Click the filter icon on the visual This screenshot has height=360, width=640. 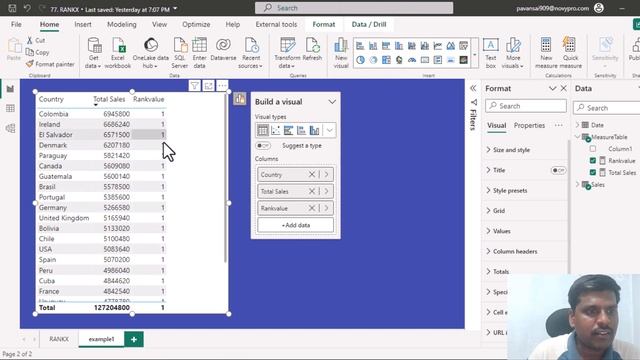[x=195, y=86]
